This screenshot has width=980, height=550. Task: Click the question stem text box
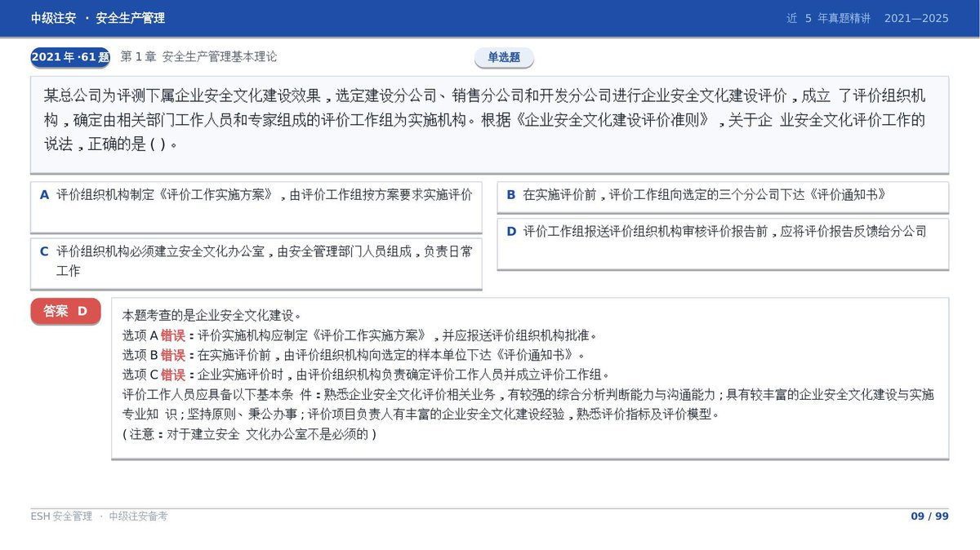[x=490, y=125]
